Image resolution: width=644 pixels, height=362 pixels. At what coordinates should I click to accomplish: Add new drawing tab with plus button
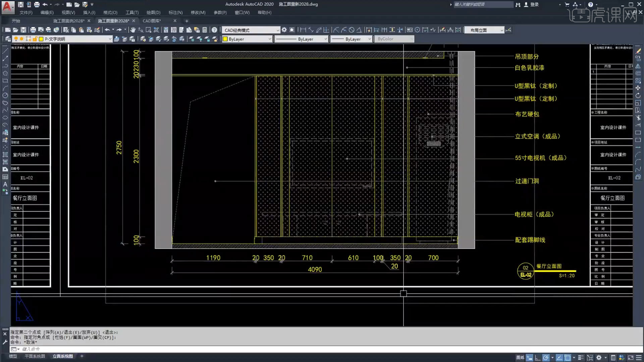pos(187,21)
